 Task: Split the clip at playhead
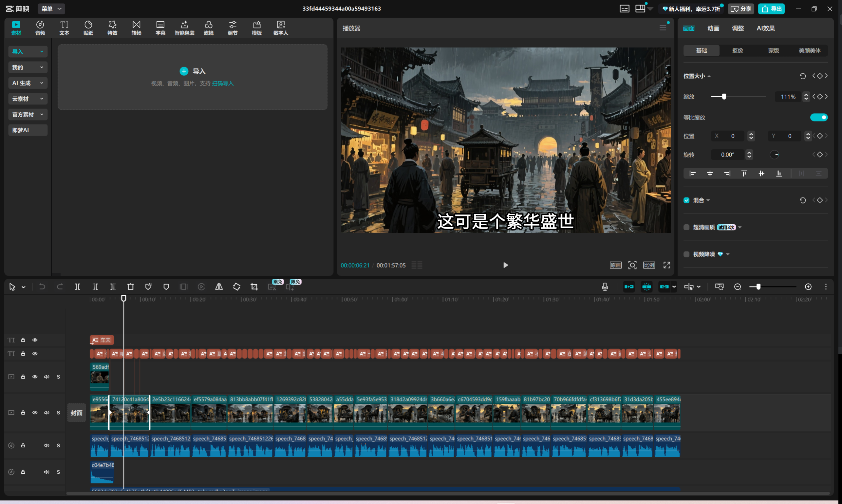[x=77, y=287]
